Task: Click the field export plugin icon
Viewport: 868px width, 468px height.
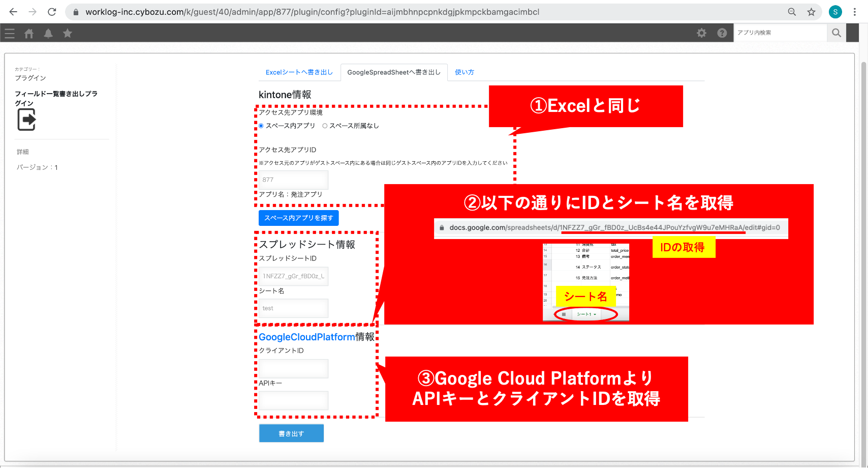Action: tap(26, 120)
